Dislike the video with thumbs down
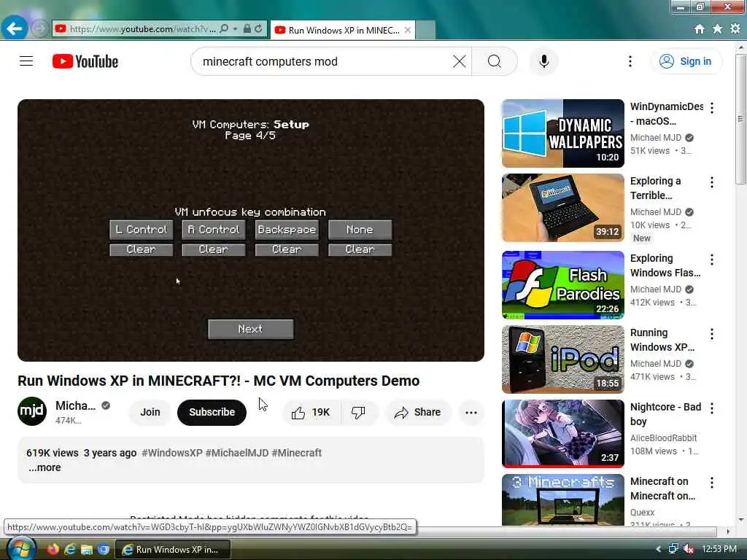The width and height of the screenshot is (747, 560). (x=359, y=413)
